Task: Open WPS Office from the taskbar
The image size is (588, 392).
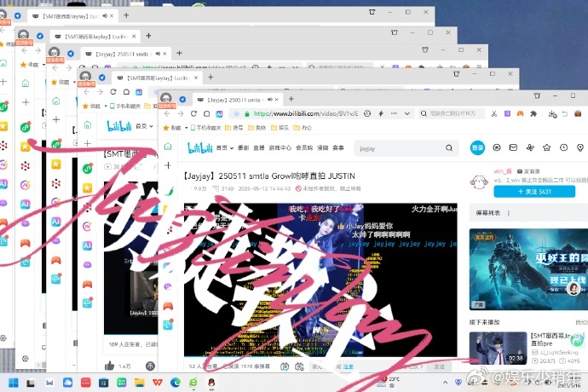Action: point(158,383)
